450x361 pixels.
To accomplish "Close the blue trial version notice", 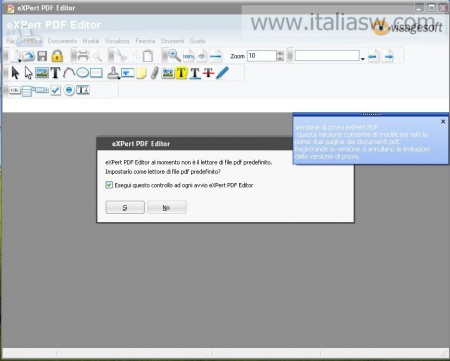I will tap(443, 122).
